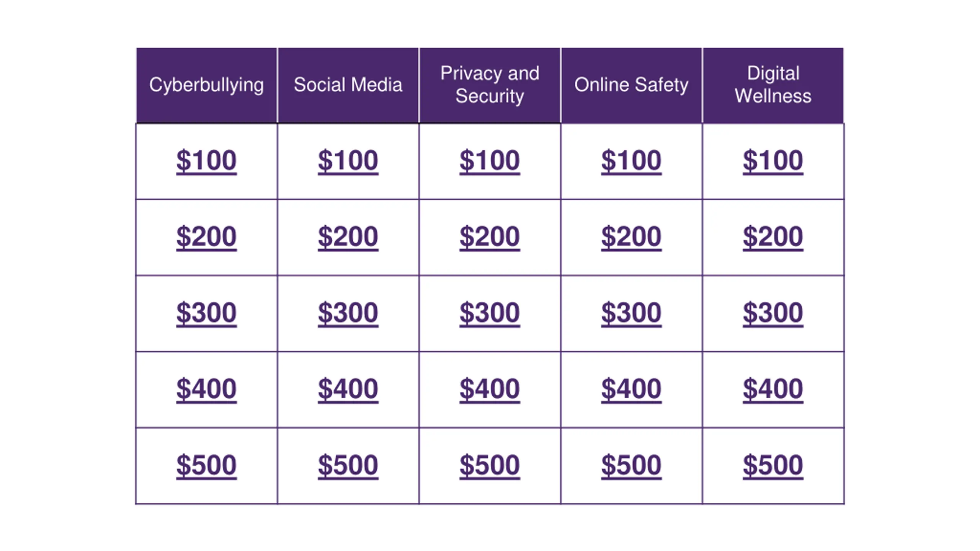Click the $500 Cyberbullying link
Image resolution: width=980 pixels, height=551 pixels.
point(206,465)
